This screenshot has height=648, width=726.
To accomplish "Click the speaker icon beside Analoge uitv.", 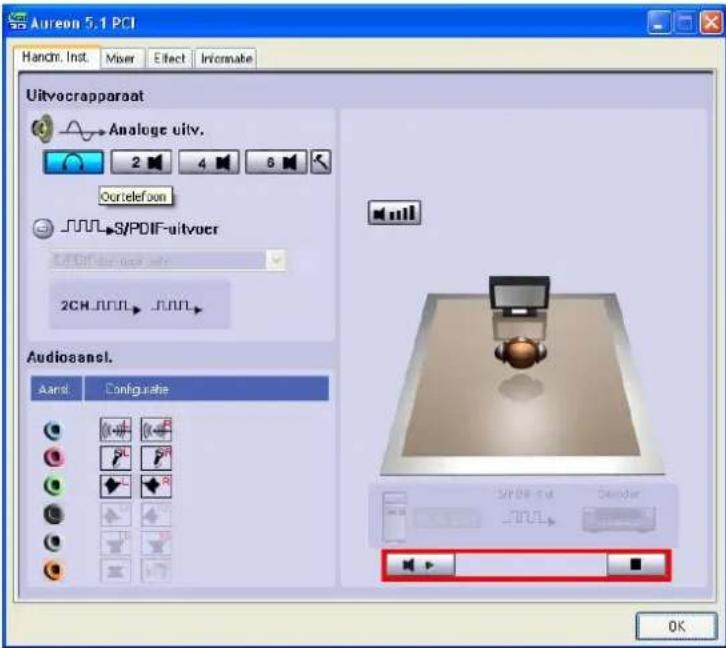I will (42, 129).
